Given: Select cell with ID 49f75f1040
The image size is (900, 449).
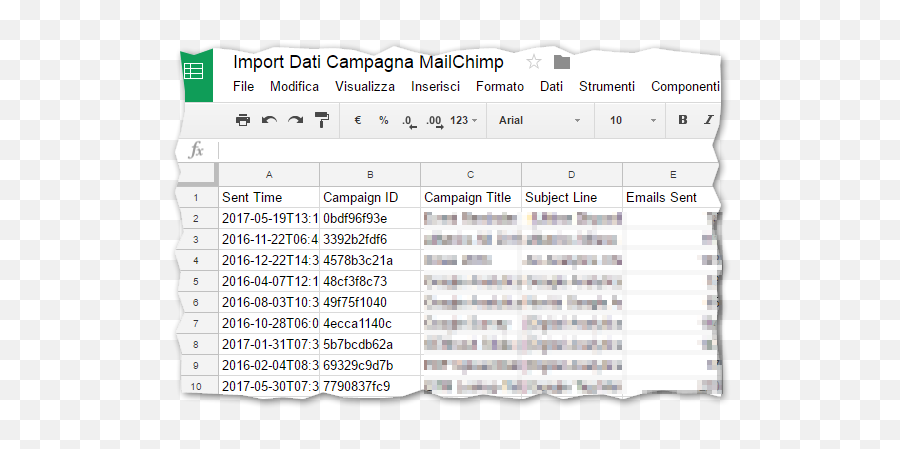Looking at the screenshot, I should (370, 303).
